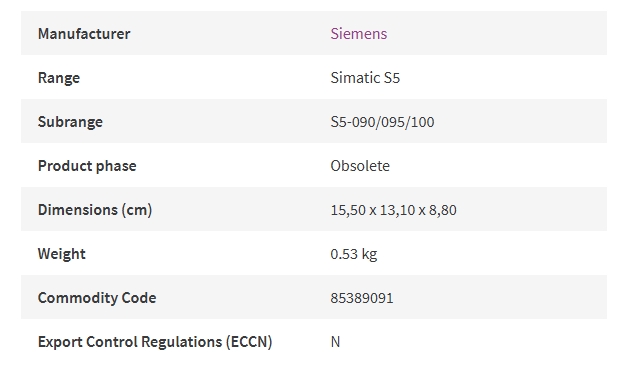Click the dimensions value 15,50 x 13,10 x 8,80
Image resolution: width=618 pixels, height=367 pixels.
393,210
